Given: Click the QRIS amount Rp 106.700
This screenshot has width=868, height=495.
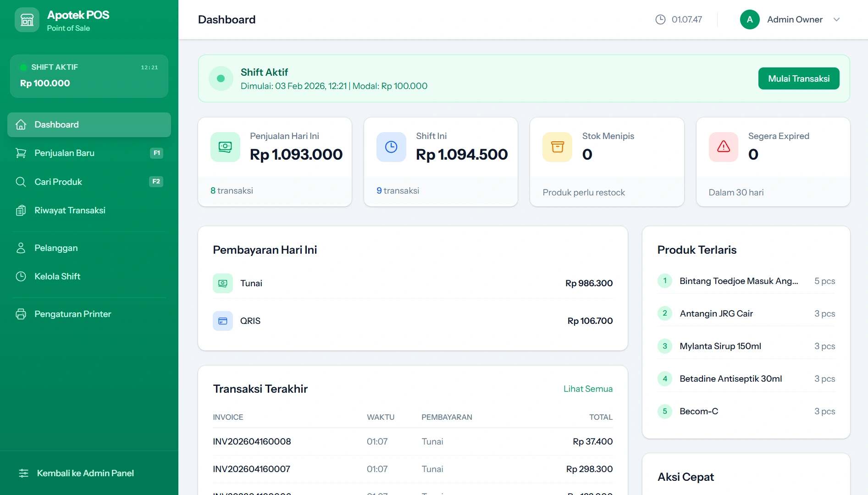Looking at the screenshot, I should (x=590, y=321).
